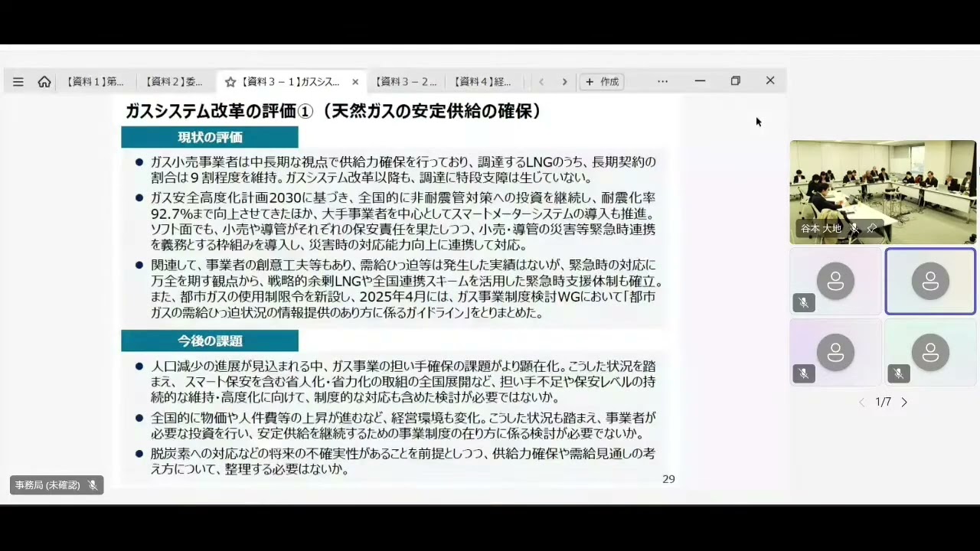The height and width of the screenshot is (551, 980).
Task: Restore down the viewer window
Action: pos(736,81)
